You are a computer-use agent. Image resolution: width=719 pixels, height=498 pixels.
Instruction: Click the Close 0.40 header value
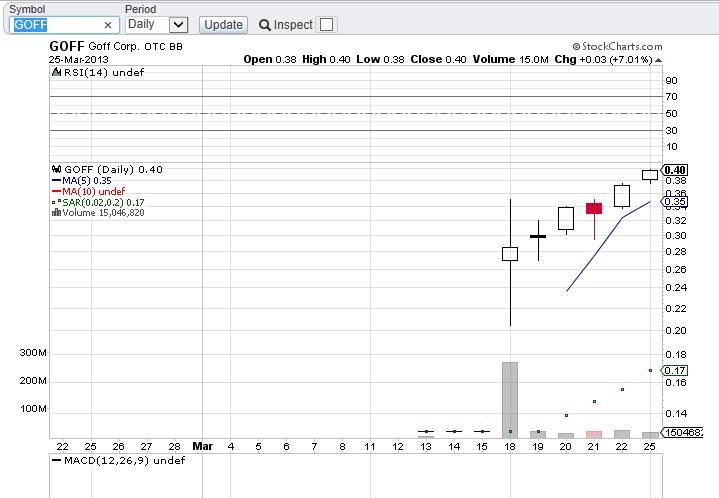[438, 60]
